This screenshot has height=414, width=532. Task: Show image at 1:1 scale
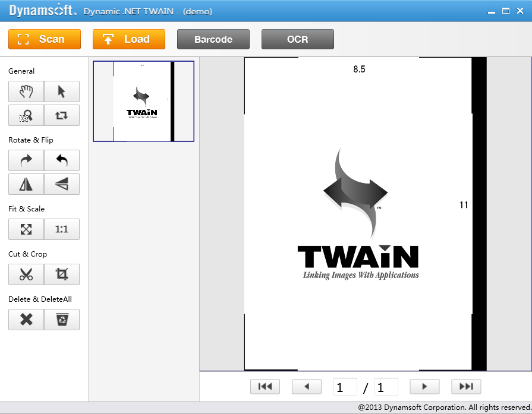pyautogui.click(x=62, y=229)
